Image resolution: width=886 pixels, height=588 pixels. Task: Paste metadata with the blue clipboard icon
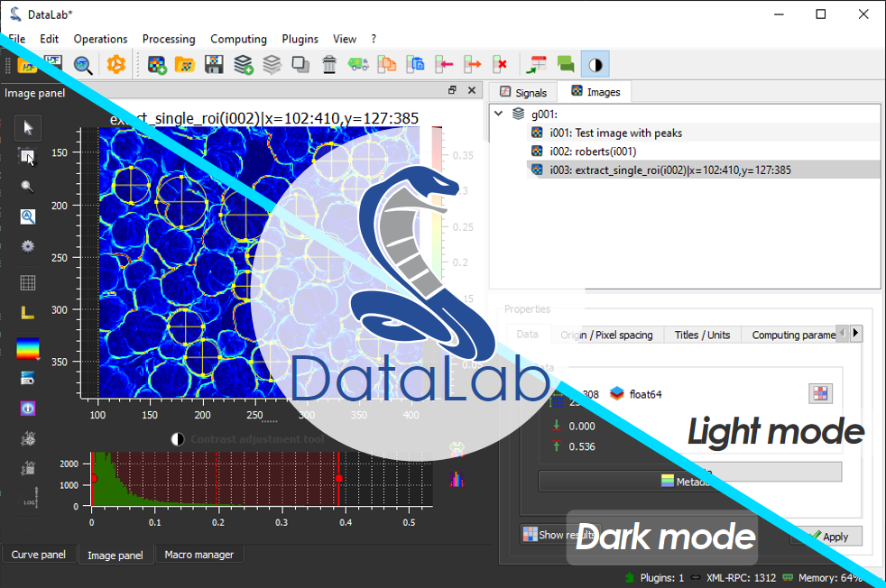pyautogui.click(x=416, y=64)
